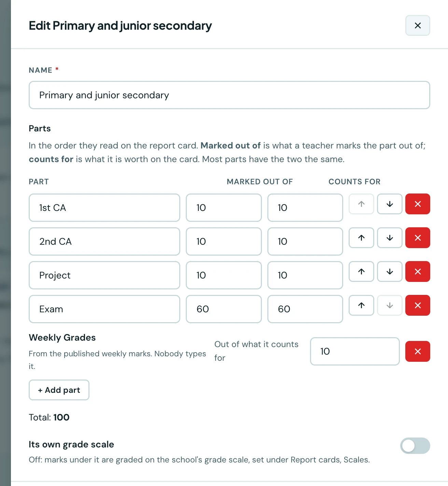This screenshot has width=448, height=486.
Task: Click the Project part name field
Action: click(x=104, y=275)
